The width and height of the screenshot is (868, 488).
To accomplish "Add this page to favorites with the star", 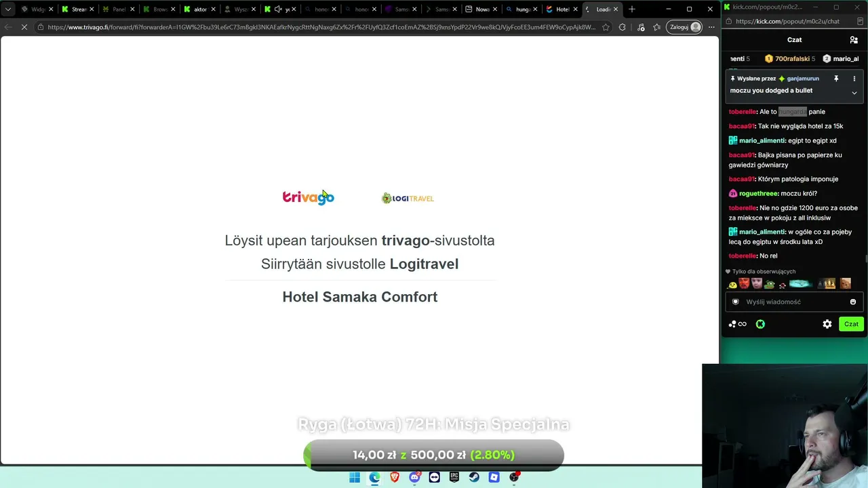I will tap(605, 27).
